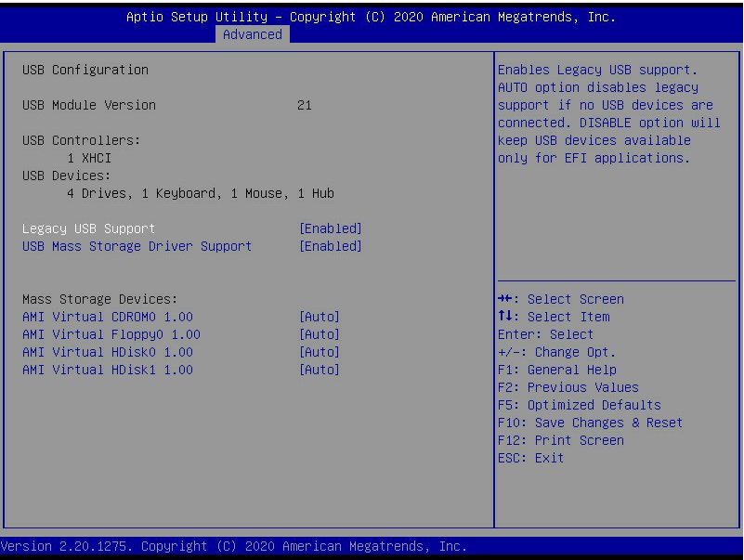Open the [Auto] value for AMI Virtual CDROM0
Image resolution: width=744 pixels, height=560 pixels.
[320, 317]
